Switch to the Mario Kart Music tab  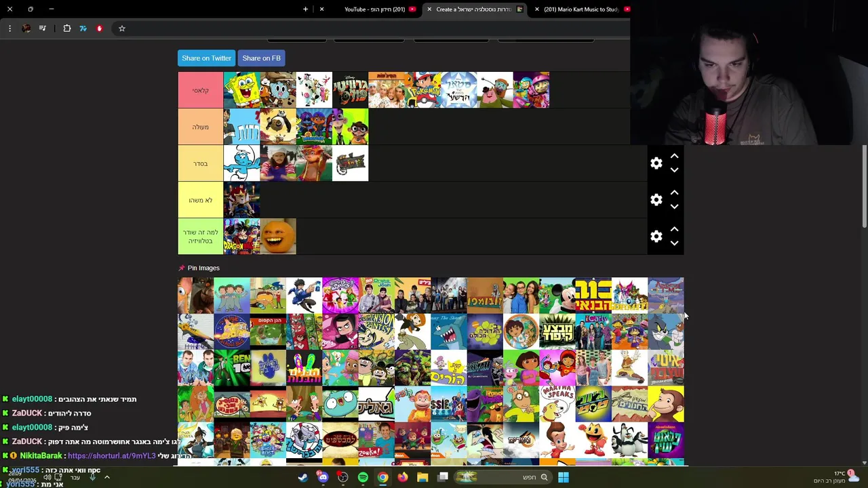coord(581,9)
